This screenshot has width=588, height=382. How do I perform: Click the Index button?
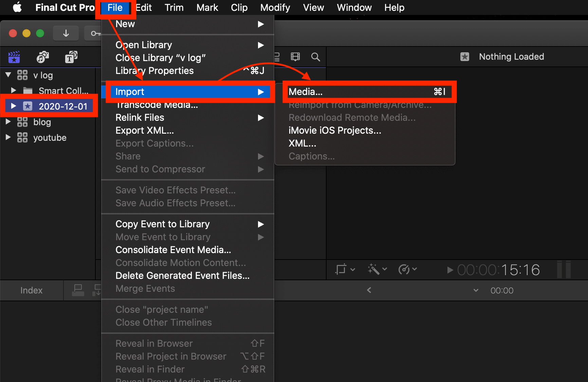32,290
